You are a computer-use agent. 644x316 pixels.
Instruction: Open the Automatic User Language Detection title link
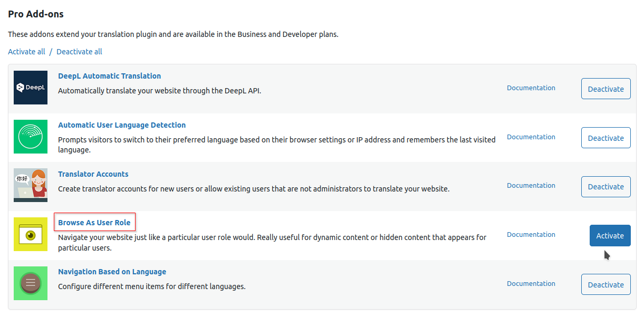[x=122, y=125]
